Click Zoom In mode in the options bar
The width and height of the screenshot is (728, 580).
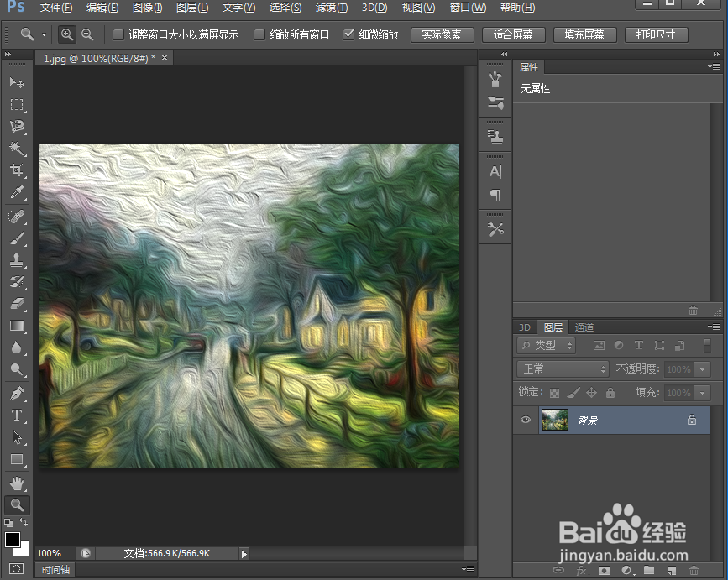67,34
